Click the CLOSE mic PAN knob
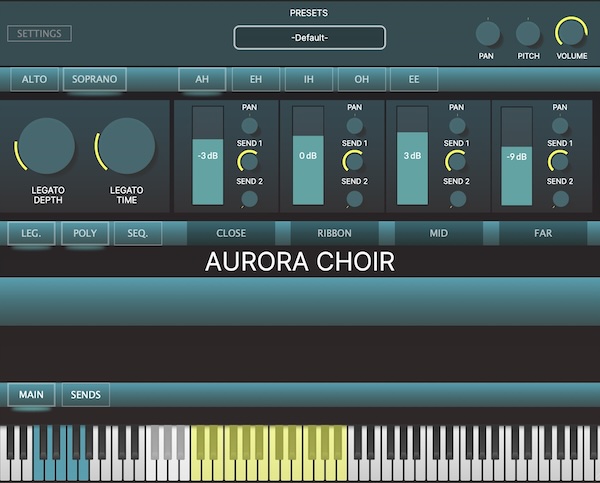The image size is (600, 483). click(x=249, y=126)
